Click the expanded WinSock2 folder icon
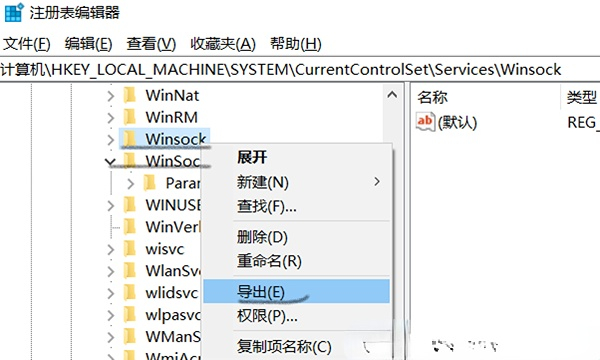 130,161
